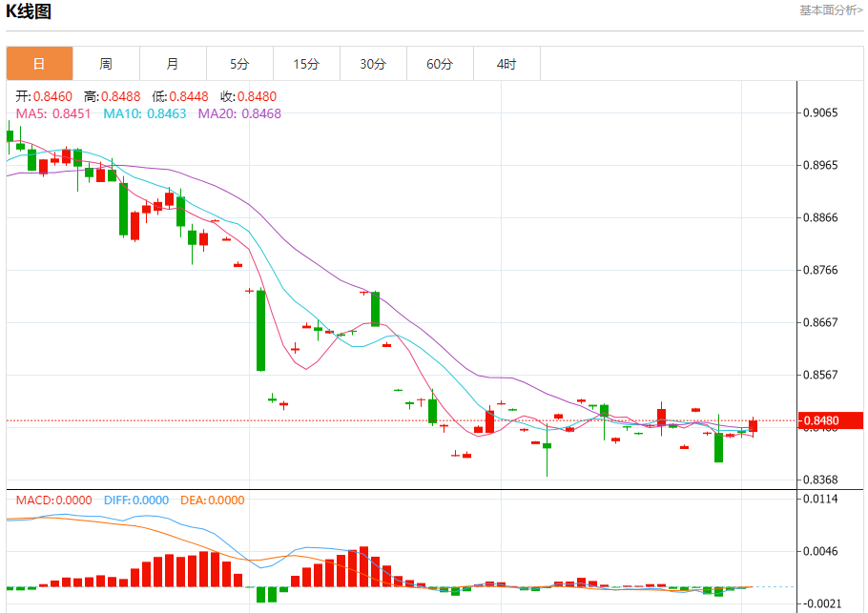Click the MA5: 0.8451 label
Screen dimensions: 868x613
pyautogui.click(x=53, y=113)
